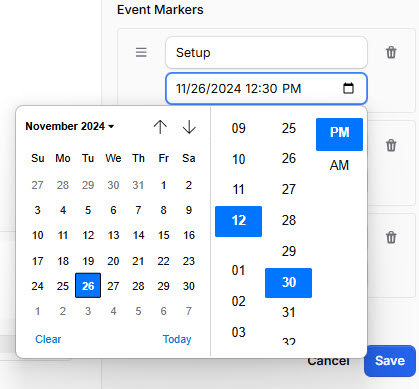Click into the Setup name input field
The height and width of the screenshot is (389, 419).
266,53
